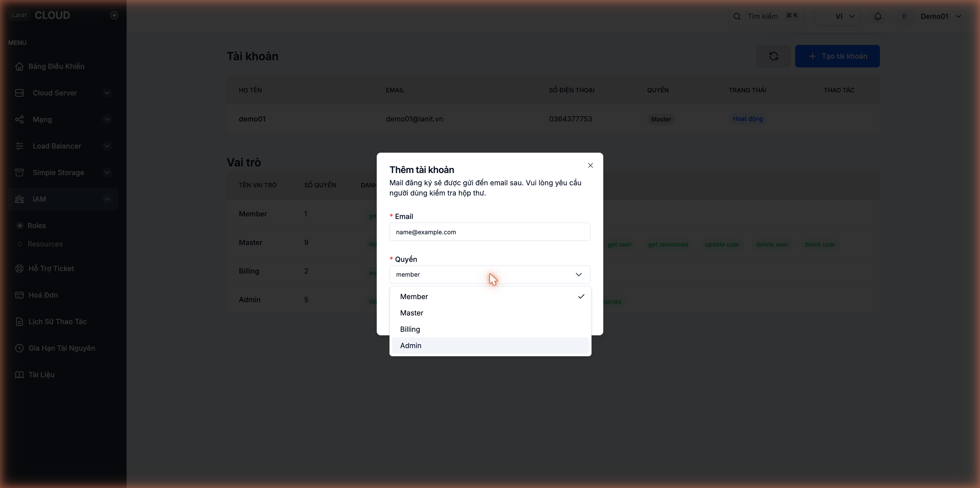Click the Mạng network icon
980x488 pixels.
point(19,119)
